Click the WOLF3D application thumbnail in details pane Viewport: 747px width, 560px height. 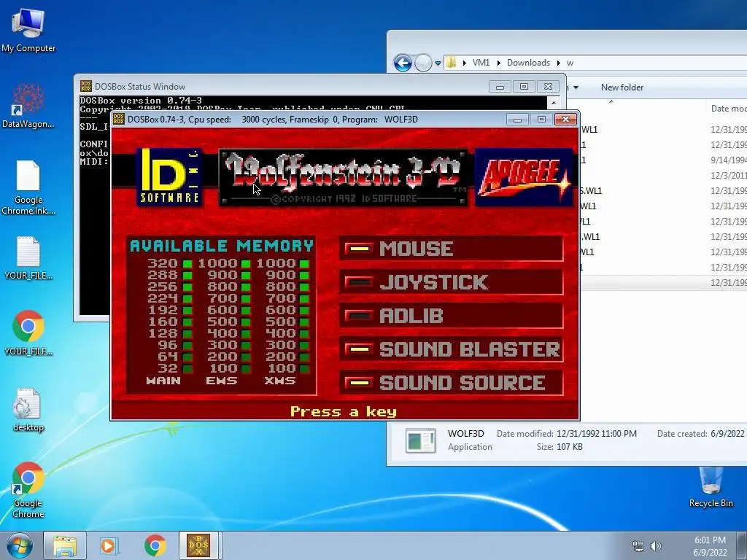tap(420, 440)
